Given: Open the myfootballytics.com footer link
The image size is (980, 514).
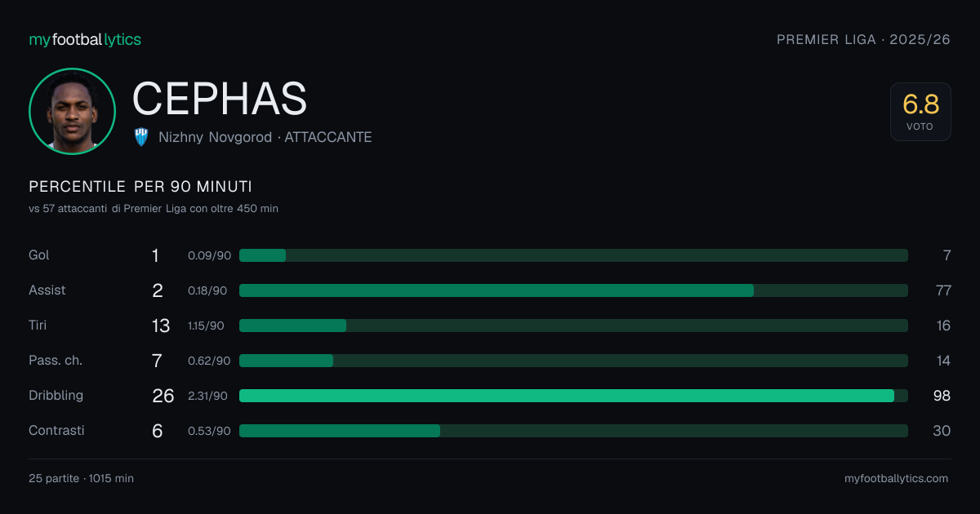Looking at the screenshot, I should click(896, 479).
